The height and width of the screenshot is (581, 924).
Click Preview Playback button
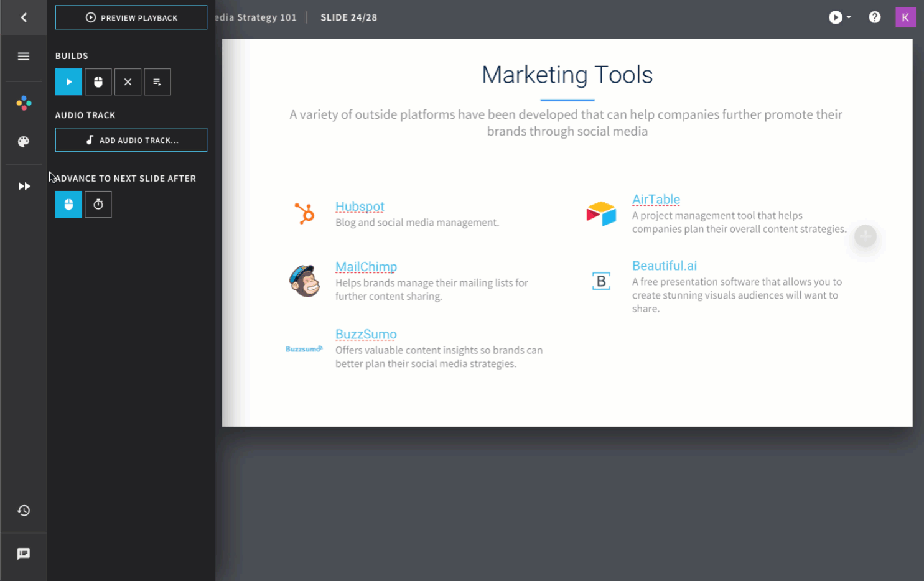(131, 17)
